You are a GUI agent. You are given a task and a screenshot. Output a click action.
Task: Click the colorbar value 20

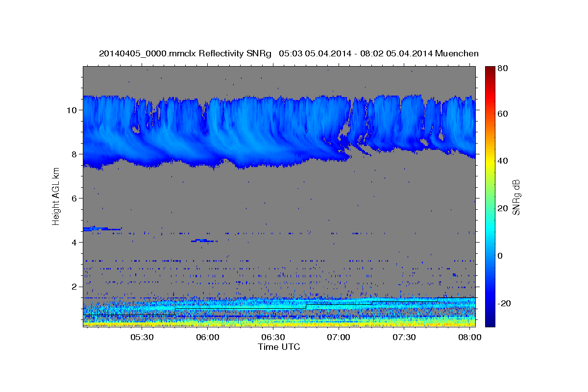502,208
